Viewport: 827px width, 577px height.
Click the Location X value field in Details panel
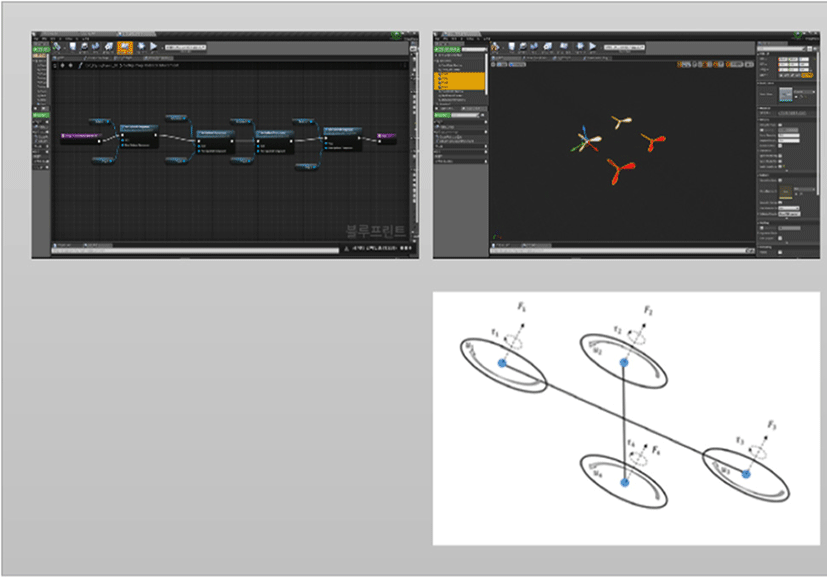(783, 59)
